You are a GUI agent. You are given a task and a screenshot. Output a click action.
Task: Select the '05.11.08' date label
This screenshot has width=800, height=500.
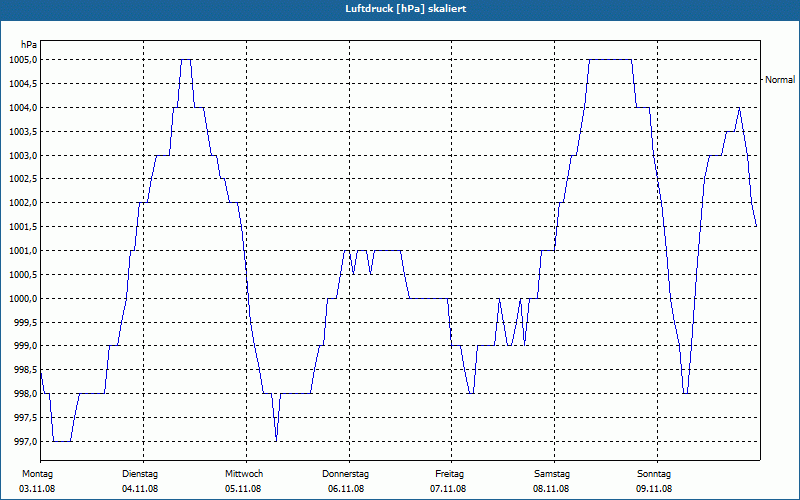tap(243, 489)
